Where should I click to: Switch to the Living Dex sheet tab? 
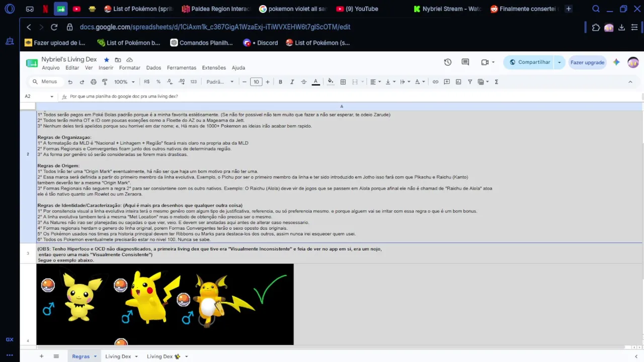tap(121, 356)
